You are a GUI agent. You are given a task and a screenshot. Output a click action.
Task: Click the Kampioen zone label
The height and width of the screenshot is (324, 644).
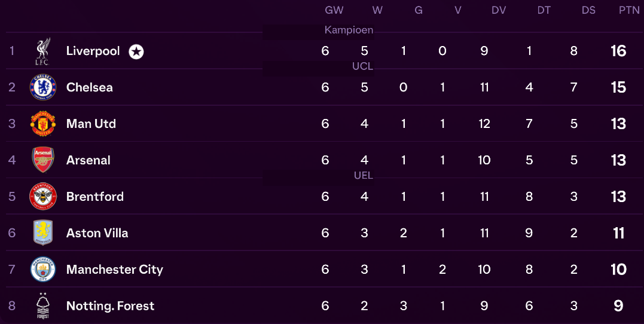pyautogui.click(x=349, y=30)
